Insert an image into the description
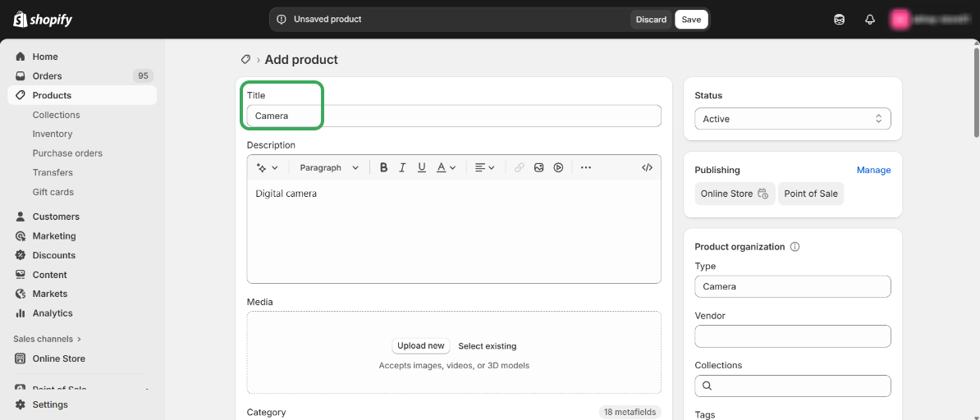 (539, 167)
